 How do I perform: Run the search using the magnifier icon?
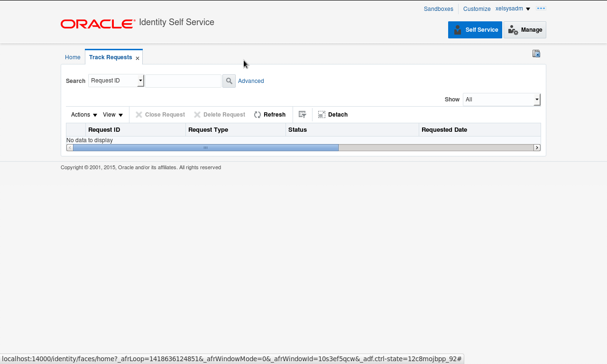pyautogui.click(x=229, y=81)
